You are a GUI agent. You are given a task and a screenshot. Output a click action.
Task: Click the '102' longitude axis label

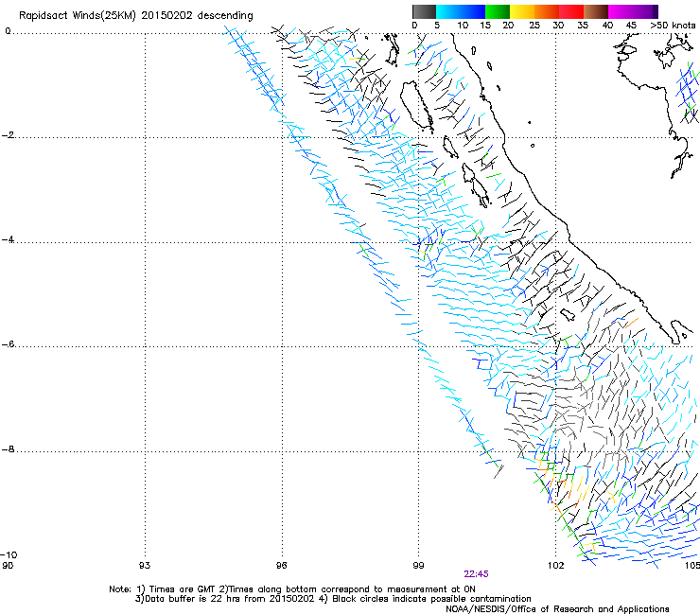click(556, 566)
